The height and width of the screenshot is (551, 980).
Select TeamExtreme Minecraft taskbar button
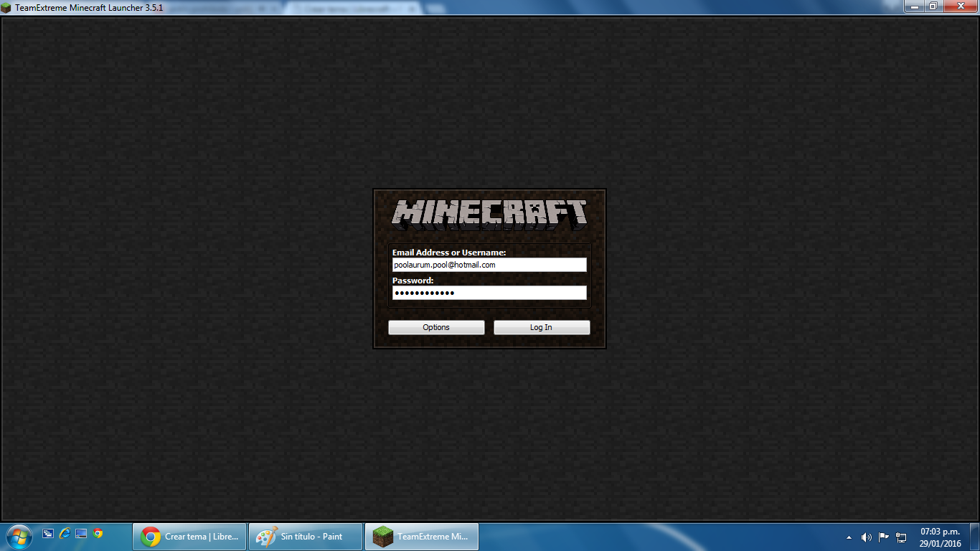(x=422, y=537)
